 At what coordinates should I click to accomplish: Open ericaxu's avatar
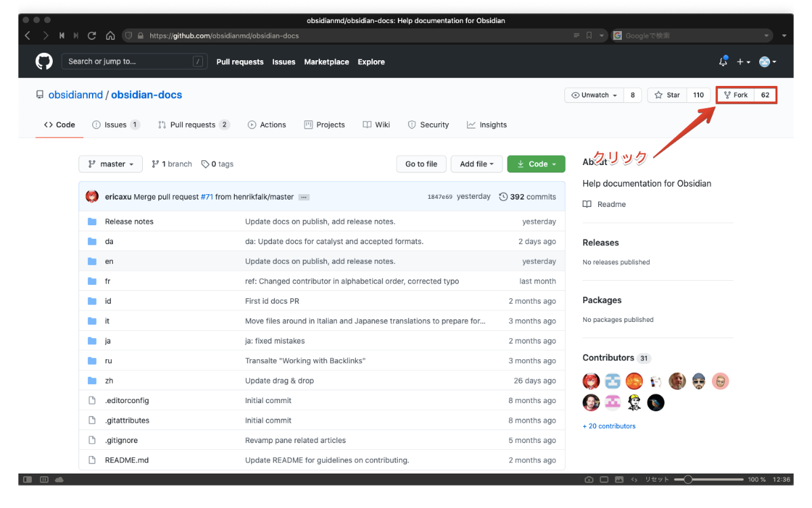pyautogui.click(x=92, y=197)
